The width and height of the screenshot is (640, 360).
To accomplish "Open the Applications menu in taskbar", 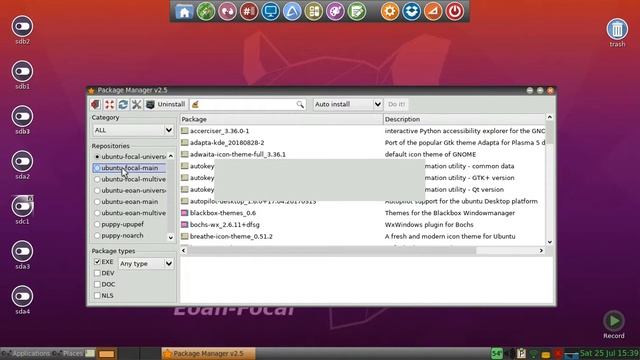I will (26, 353).
